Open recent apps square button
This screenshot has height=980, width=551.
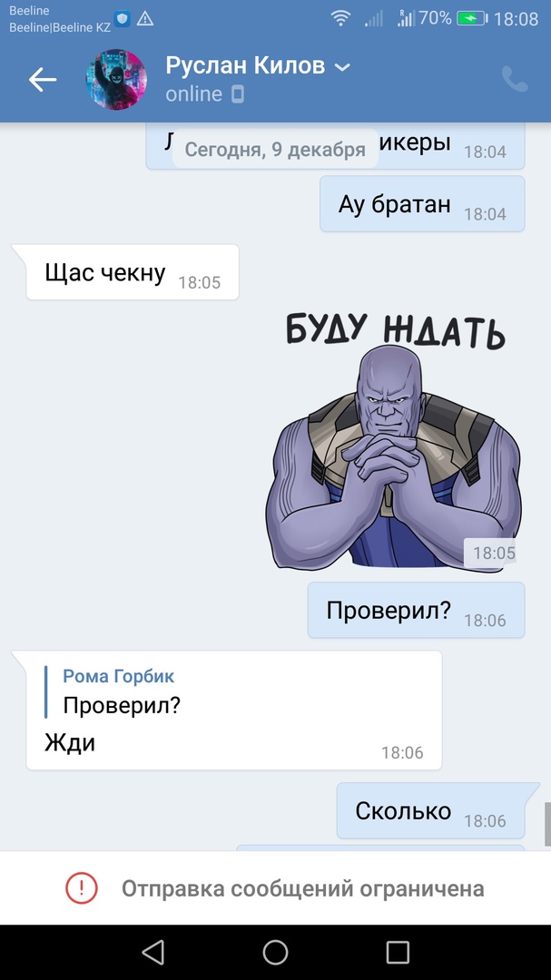click(398, 953)
